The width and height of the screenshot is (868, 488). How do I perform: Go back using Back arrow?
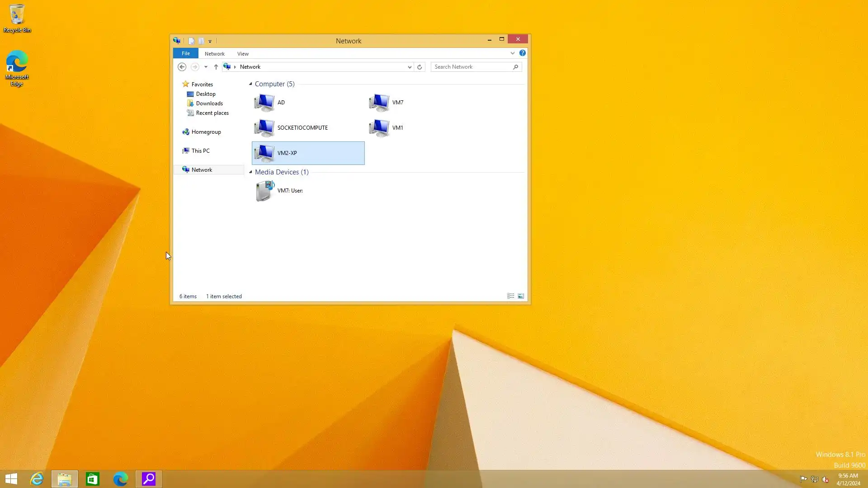pos(182,67)
